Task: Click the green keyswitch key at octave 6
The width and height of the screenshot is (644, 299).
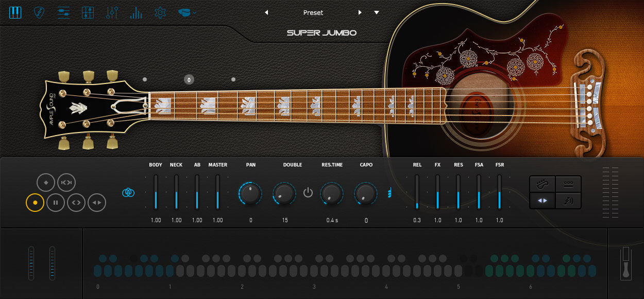Action: pos(530,271)
